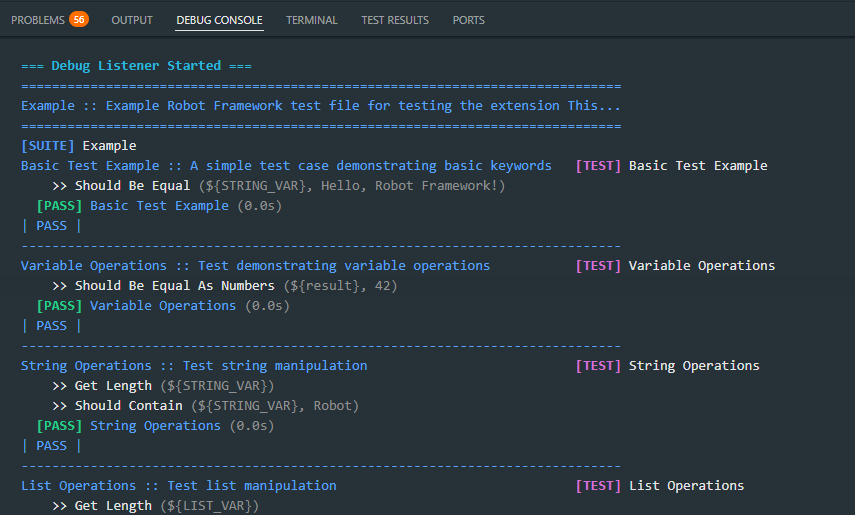Click the '| PASS |' line under Basic Test Example

(x=51, y=226)
